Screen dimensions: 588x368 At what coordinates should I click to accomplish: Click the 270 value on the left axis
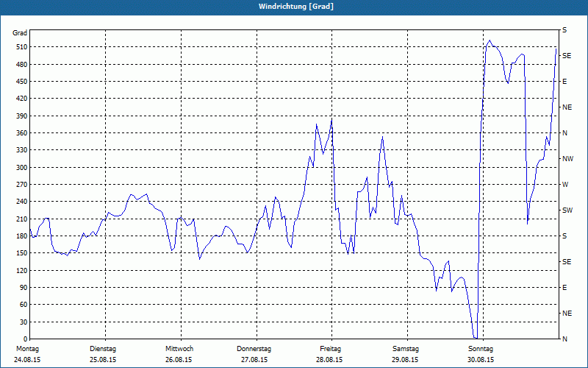coord(22,185)
